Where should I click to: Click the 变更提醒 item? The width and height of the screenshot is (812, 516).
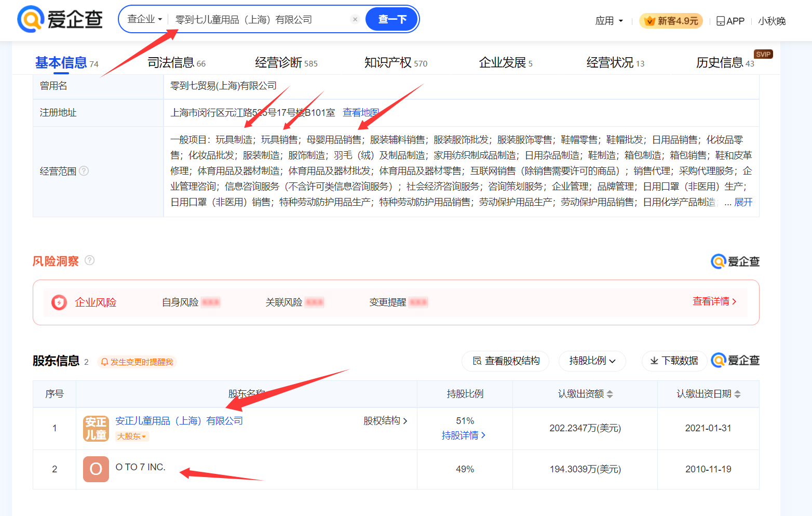tap(398, 302)
